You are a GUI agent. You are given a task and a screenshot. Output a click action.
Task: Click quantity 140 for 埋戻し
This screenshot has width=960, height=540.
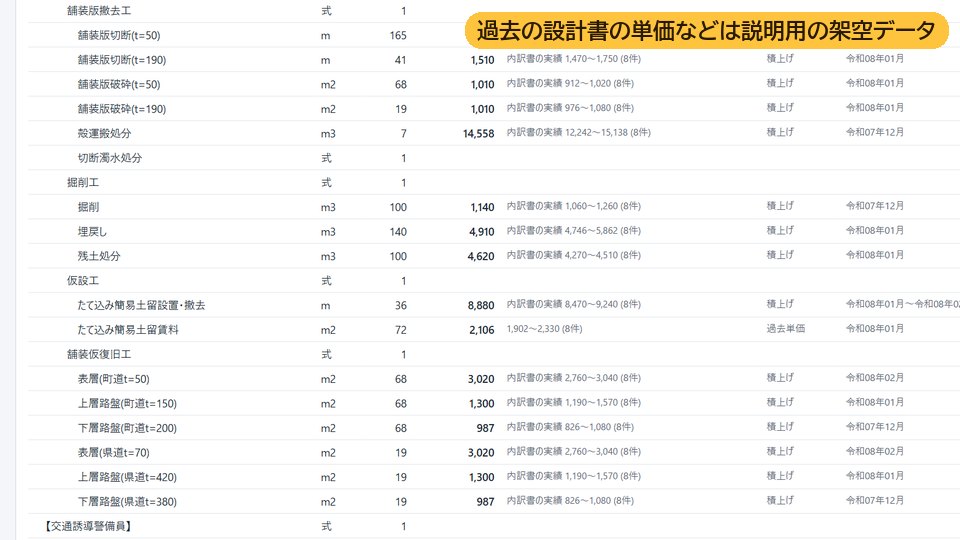(x=398, y=231)
